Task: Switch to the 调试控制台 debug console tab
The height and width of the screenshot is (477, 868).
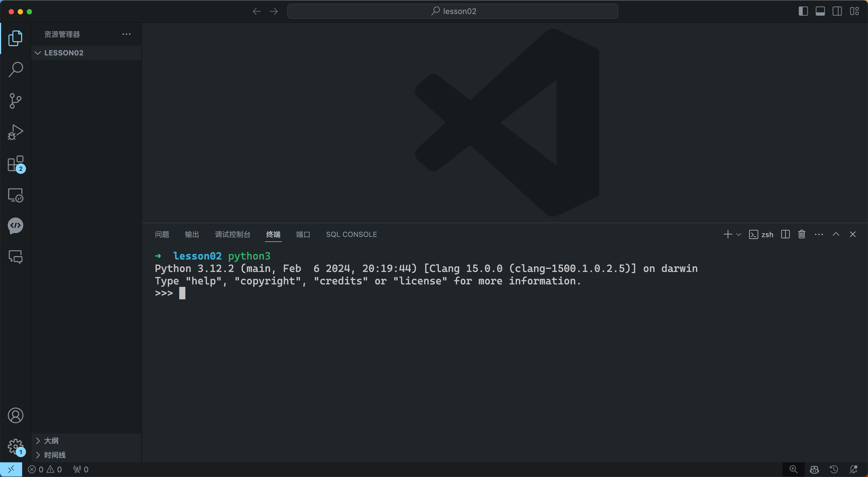Action: (x=233, y=234)
